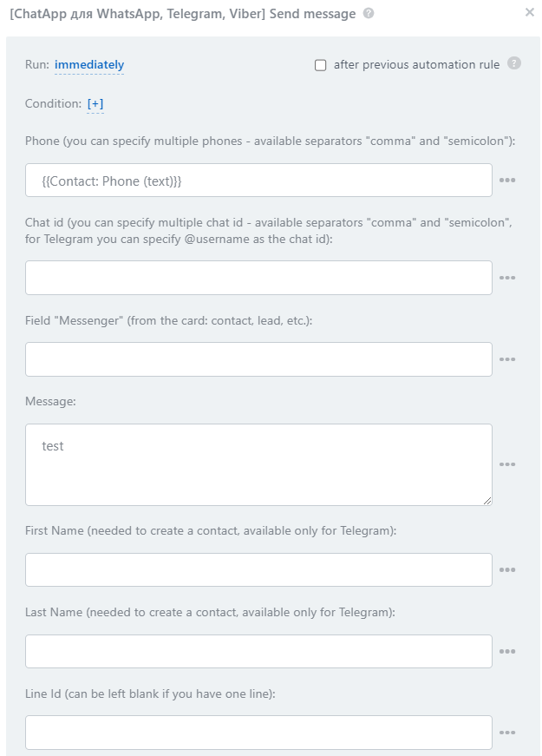
Task: Click into the Phone input field
Action: click(x=258, y=181)
